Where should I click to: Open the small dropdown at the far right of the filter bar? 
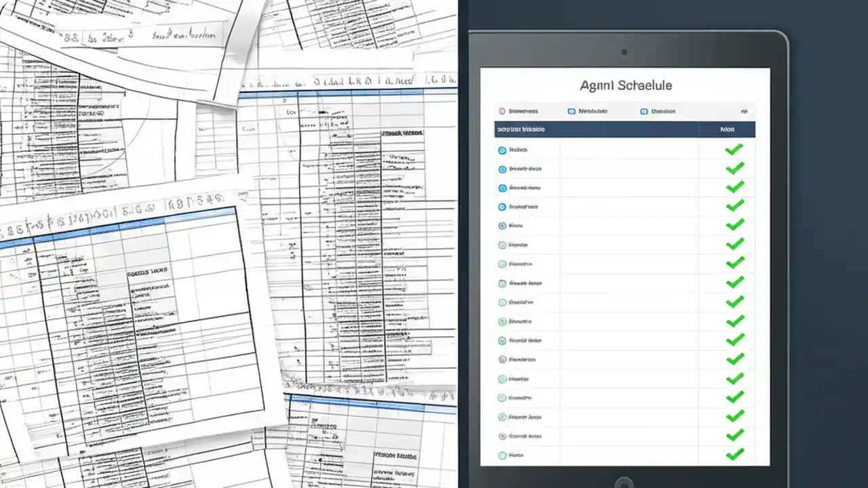(x=744, y=110)
